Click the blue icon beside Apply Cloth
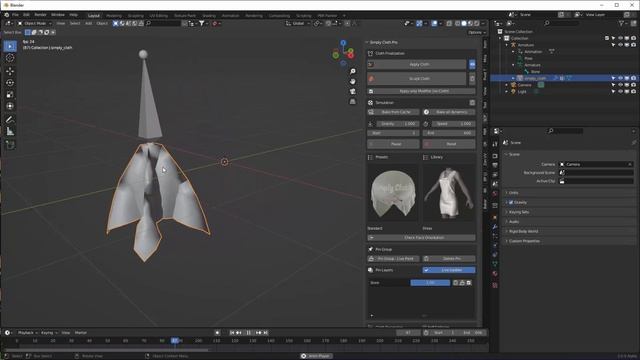The image size is (640, 360). click(472, 64)
